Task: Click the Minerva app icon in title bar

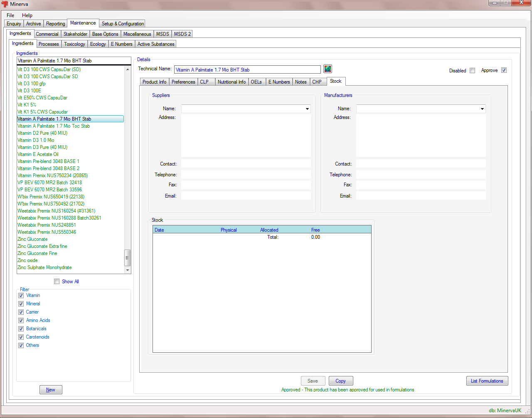Action: (5, 4)
